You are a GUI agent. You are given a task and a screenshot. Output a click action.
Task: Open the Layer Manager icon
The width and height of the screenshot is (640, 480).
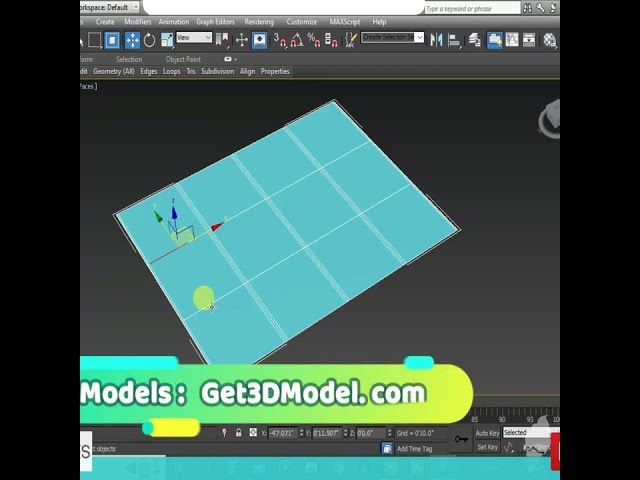[474, 40]
